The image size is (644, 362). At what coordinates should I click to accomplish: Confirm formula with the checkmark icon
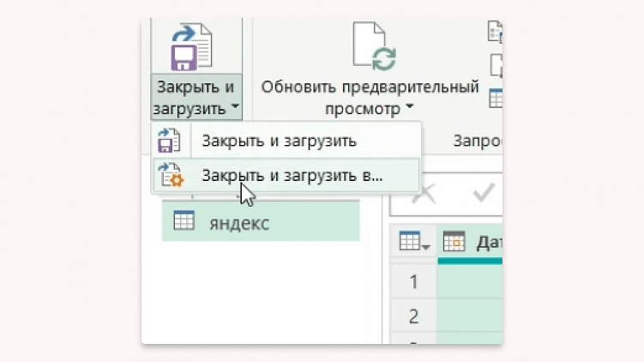tap(484, 193)
